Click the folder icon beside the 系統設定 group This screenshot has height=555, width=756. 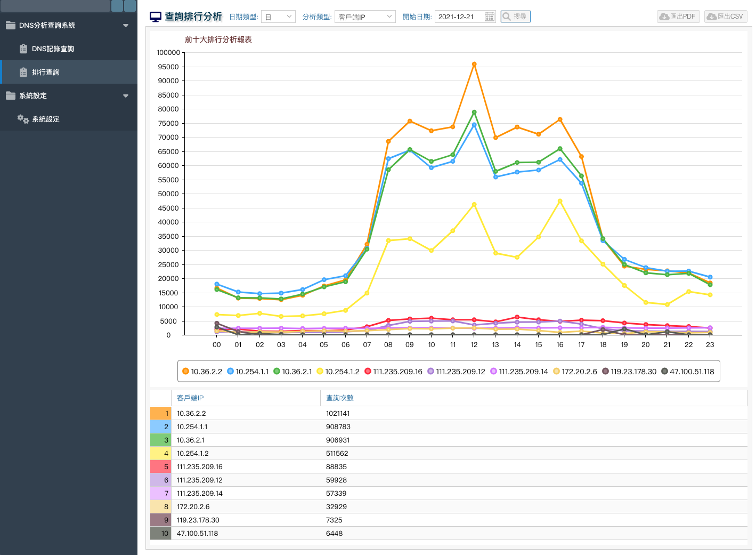pos(11,95)
